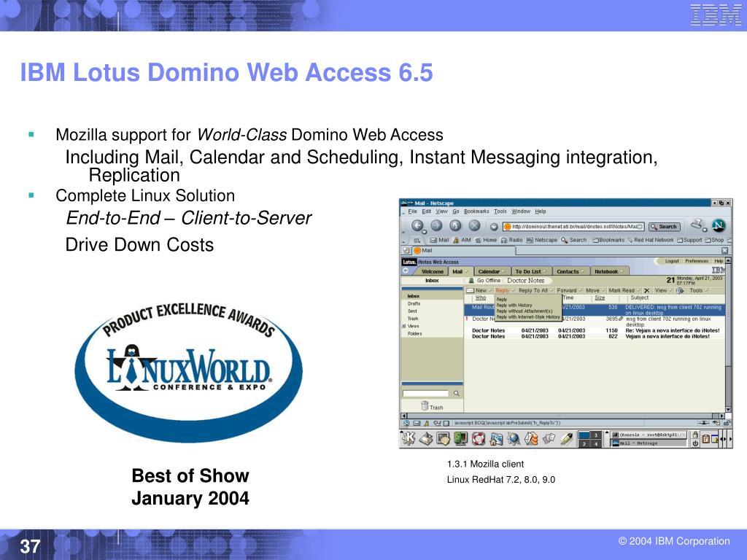The image size is (747, 560).
Task: Choose Reply without Attachment(s) from the menu
Action: tap(524, 311)
